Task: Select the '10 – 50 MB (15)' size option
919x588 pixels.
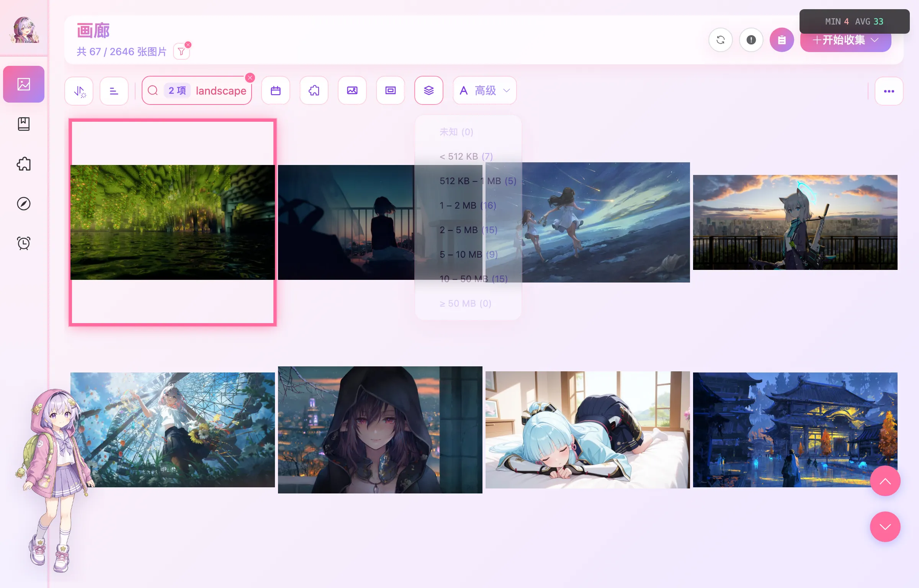Action: tap(468, 279)
